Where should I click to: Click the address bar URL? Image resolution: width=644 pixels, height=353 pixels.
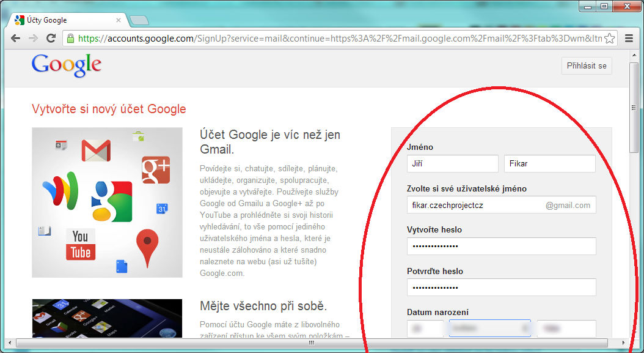coord(339,39)
